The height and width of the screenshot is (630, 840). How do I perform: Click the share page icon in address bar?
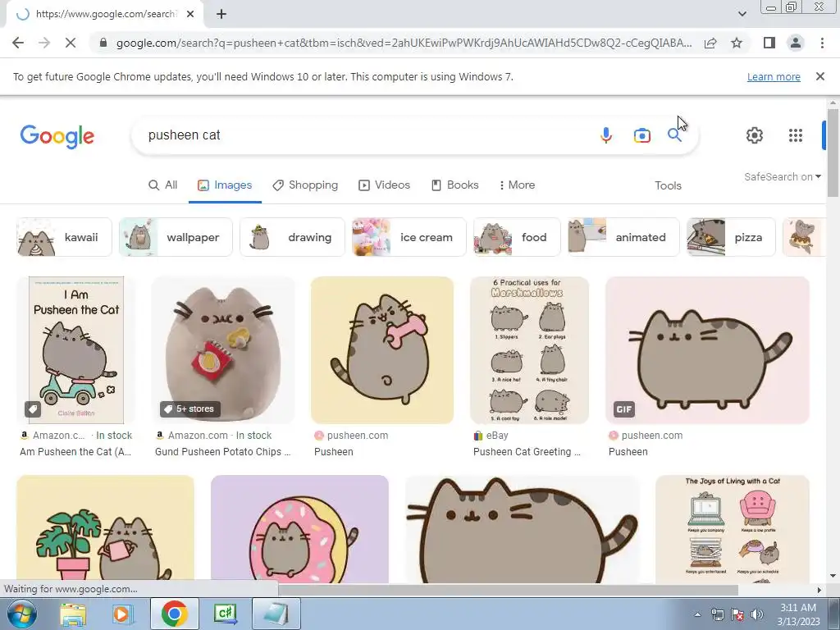(710, 43)
